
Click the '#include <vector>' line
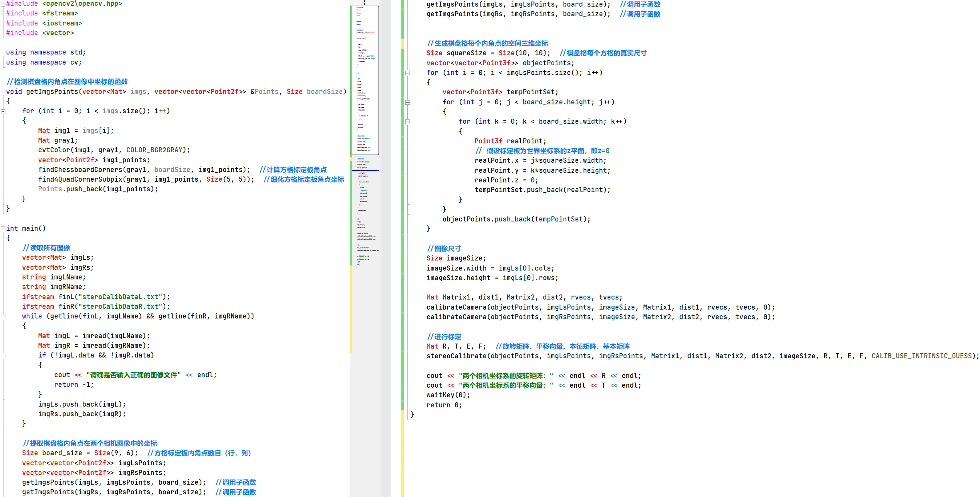point(40,33)
